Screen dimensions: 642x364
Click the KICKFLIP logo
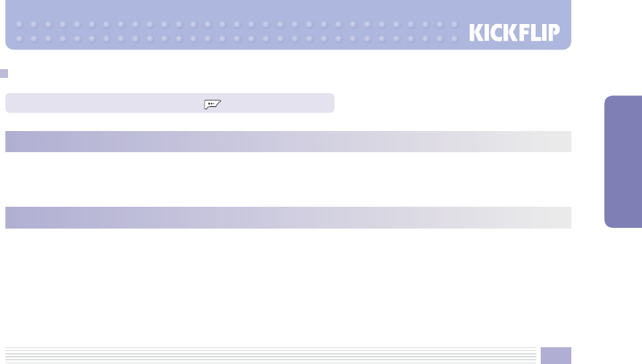point(519,33)
